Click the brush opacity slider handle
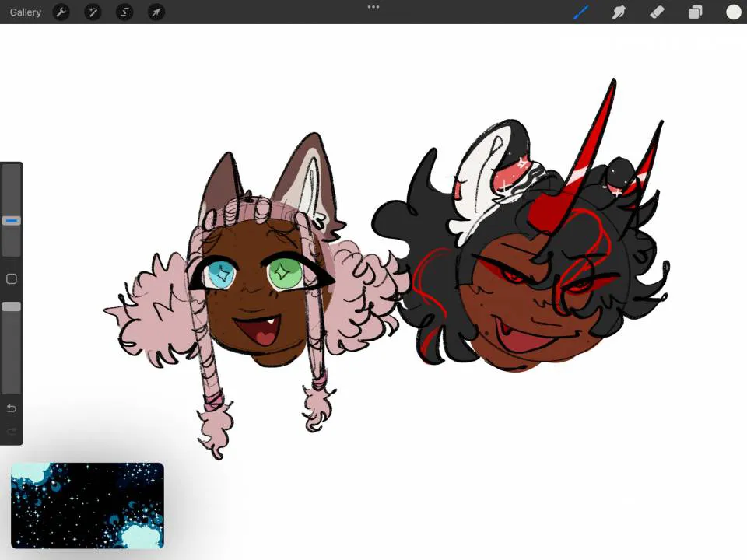The image size is (747, 560). [12, 307]
